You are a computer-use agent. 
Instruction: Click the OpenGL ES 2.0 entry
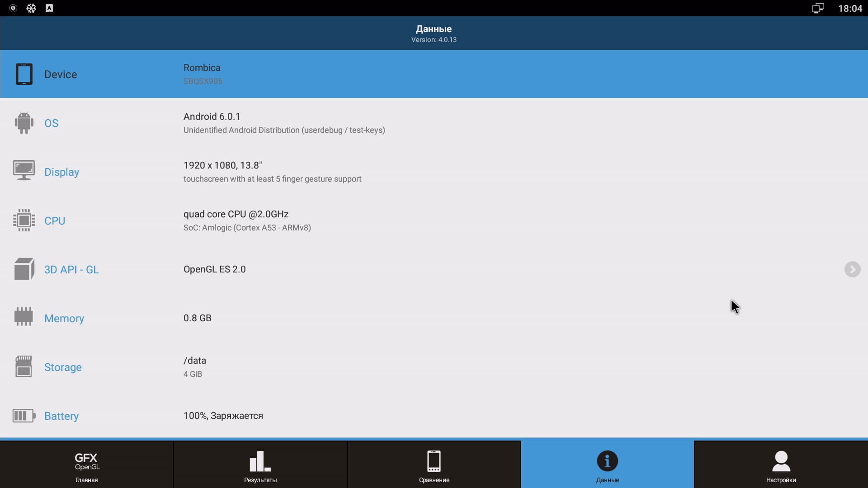(215, 269)
